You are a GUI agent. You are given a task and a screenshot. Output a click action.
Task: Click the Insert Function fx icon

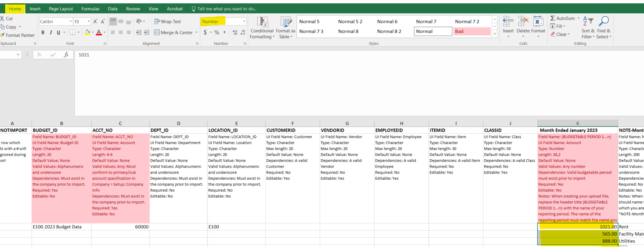pos(66,55)
